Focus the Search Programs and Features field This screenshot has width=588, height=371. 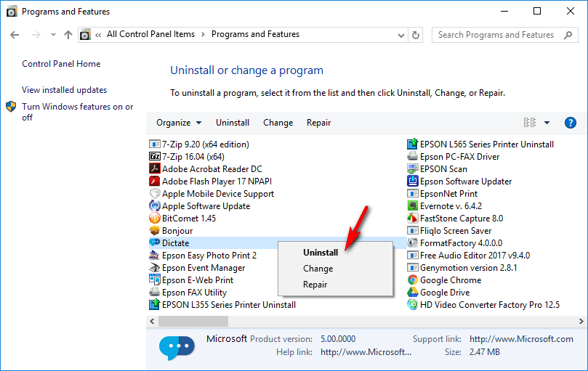coord(504,35)
